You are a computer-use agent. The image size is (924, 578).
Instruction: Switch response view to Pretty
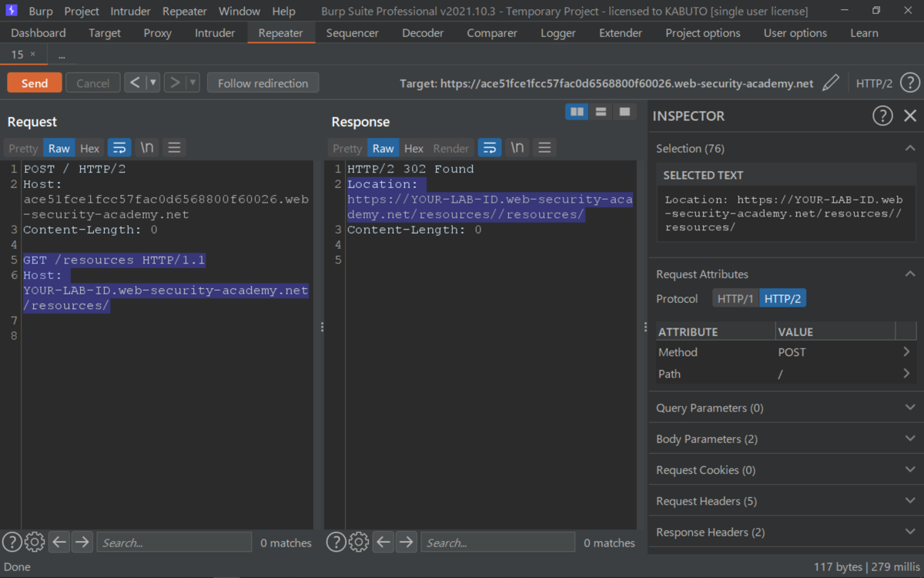tap(347, 149)
